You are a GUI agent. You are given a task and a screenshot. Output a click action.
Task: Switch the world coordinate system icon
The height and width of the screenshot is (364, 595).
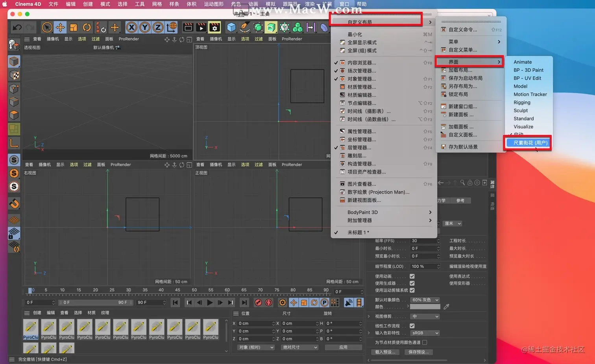(x=172, y=27)
